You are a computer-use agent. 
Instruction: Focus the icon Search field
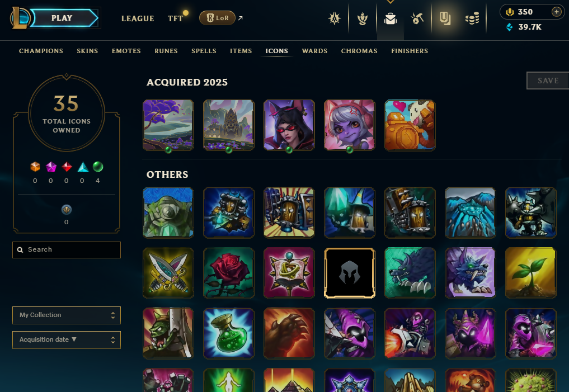pos(67,250)
